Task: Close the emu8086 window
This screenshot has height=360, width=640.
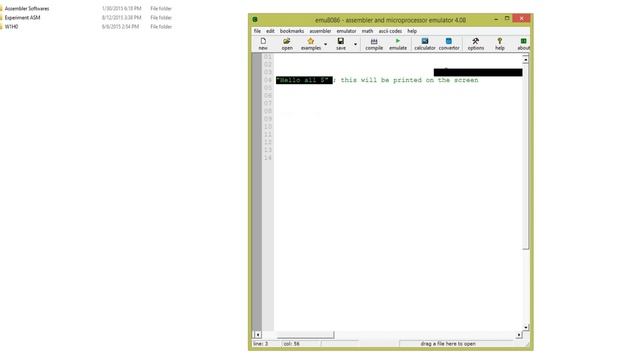Action: (x=521, y=19)
